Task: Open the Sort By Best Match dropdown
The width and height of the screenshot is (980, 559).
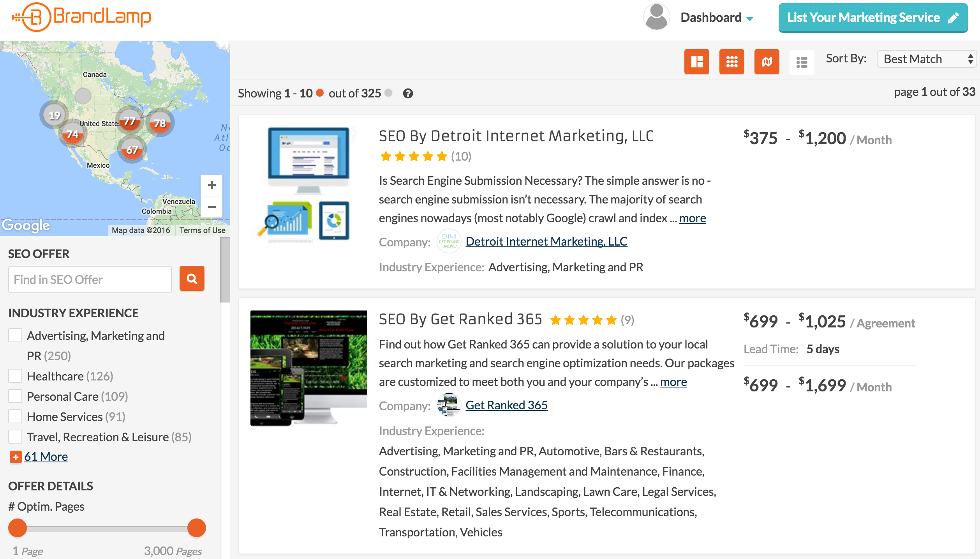Action: 927,59
